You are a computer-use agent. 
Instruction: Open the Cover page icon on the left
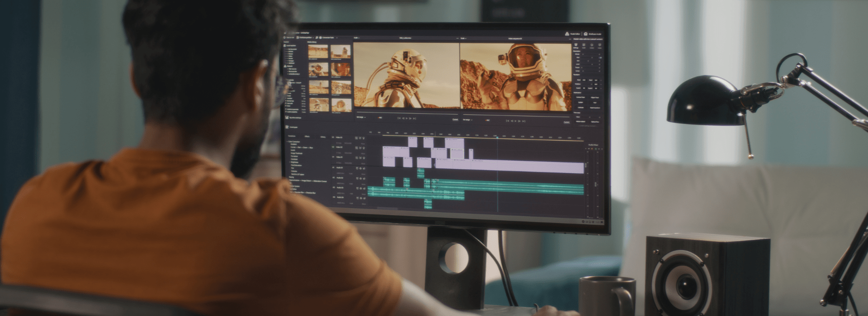click(x=287, y=127)
